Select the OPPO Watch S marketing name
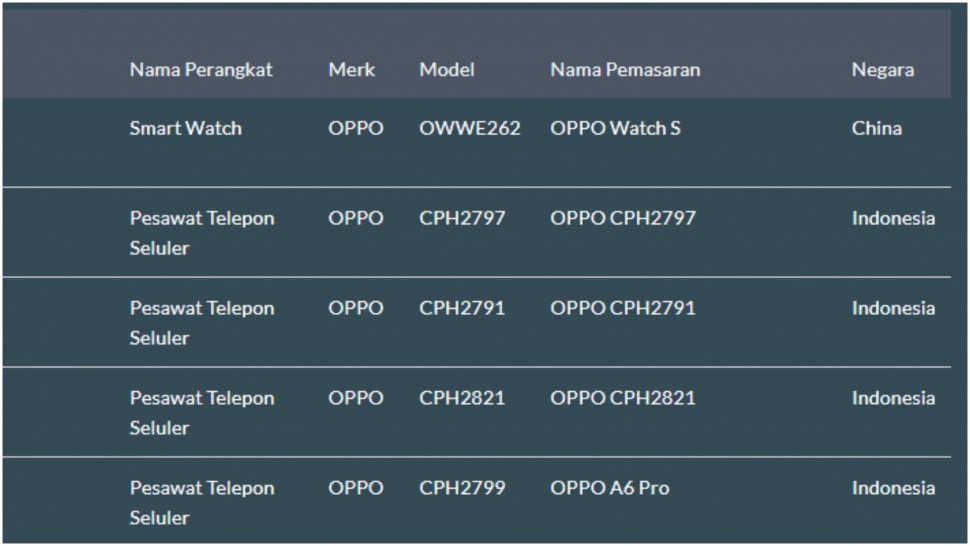 (x=615, y=128)
